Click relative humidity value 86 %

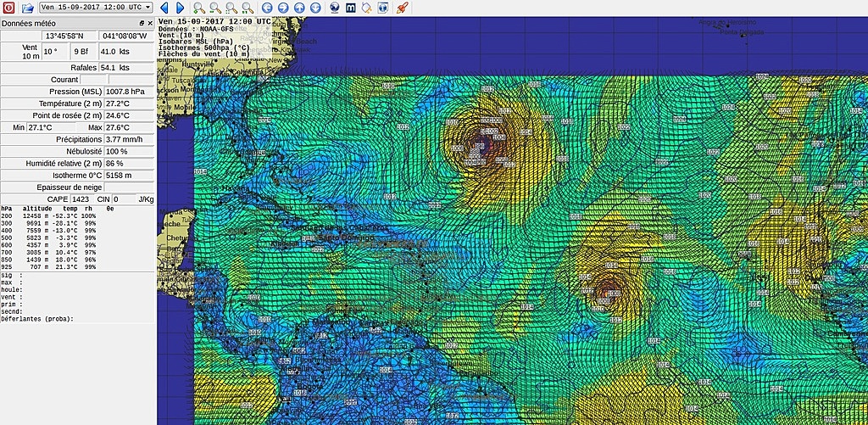coord(129,164)
